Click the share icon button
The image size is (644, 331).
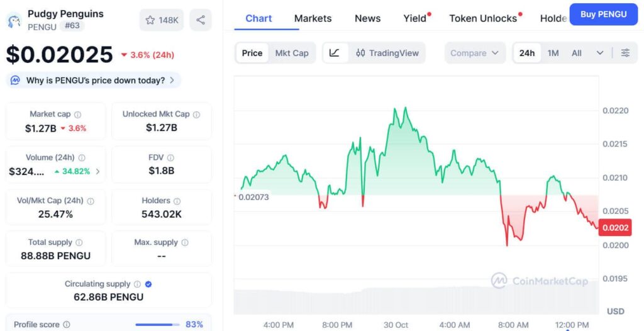point(201,20)
